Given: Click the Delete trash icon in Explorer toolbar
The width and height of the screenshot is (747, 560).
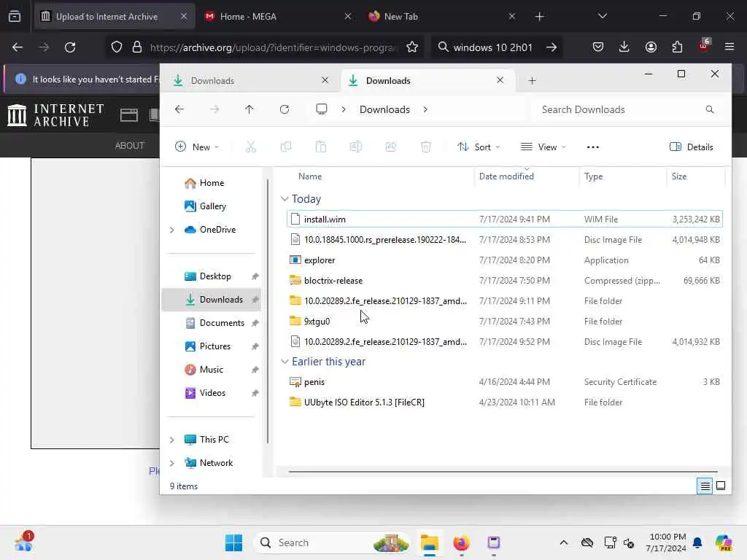Looking at the screenshot, I should pyautogui.click(x=426, y=147).
